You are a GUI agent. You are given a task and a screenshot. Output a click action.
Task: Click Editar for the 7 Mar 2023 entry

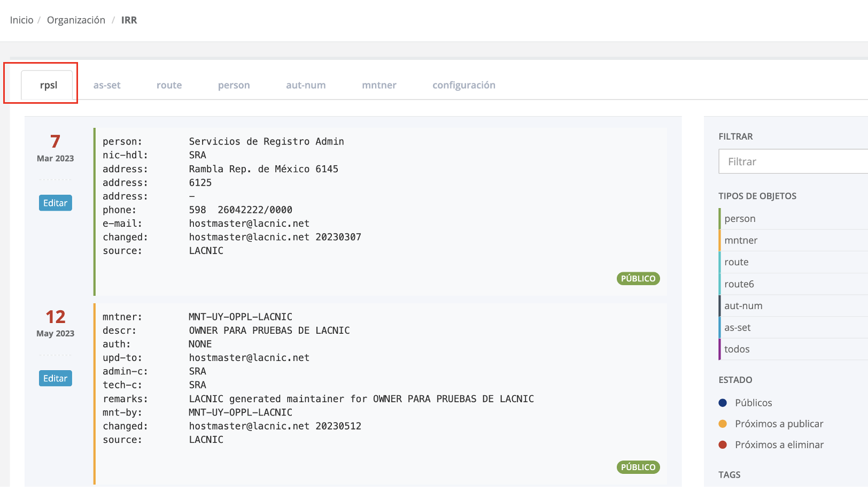(55, 203)
